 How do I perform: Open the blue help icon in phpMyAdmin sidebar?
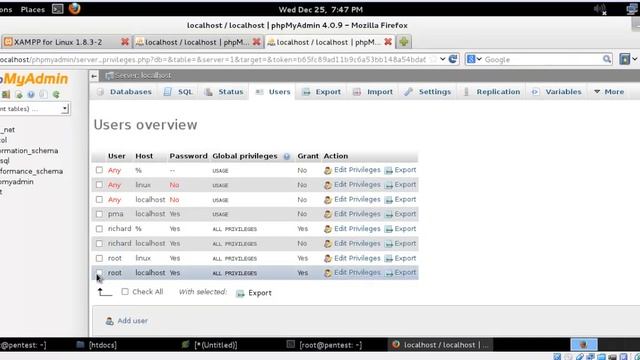(31, 95)
